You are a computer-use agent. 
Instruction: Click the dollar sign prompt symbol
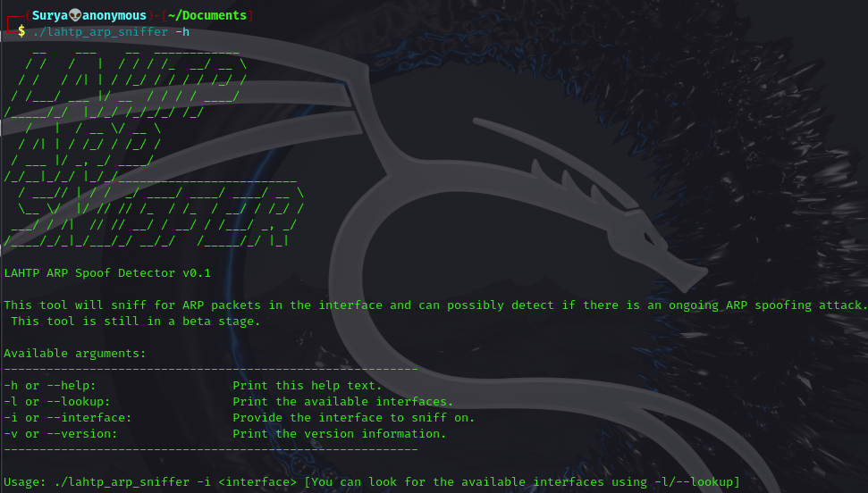pos(21,31)
